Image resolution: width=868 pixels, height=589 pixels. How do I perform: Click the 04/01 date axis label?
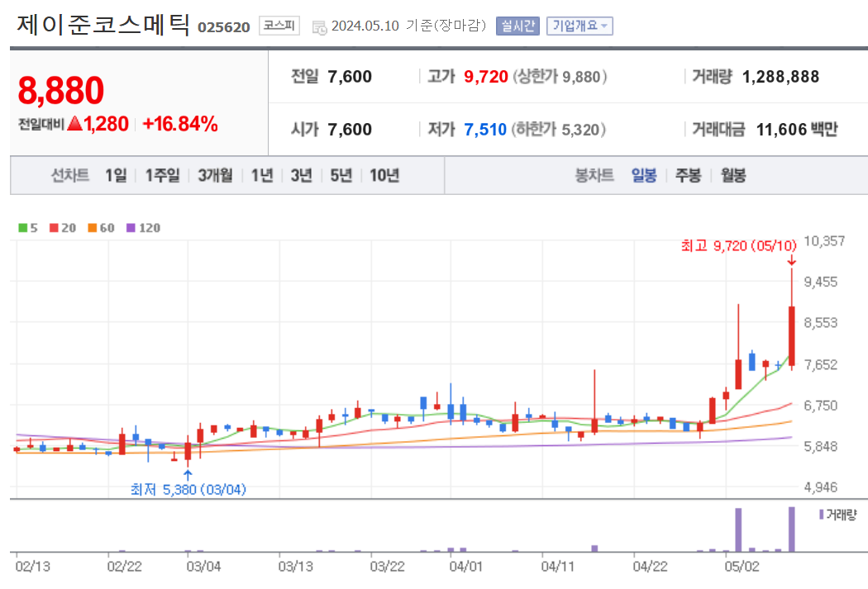[465, 567]
